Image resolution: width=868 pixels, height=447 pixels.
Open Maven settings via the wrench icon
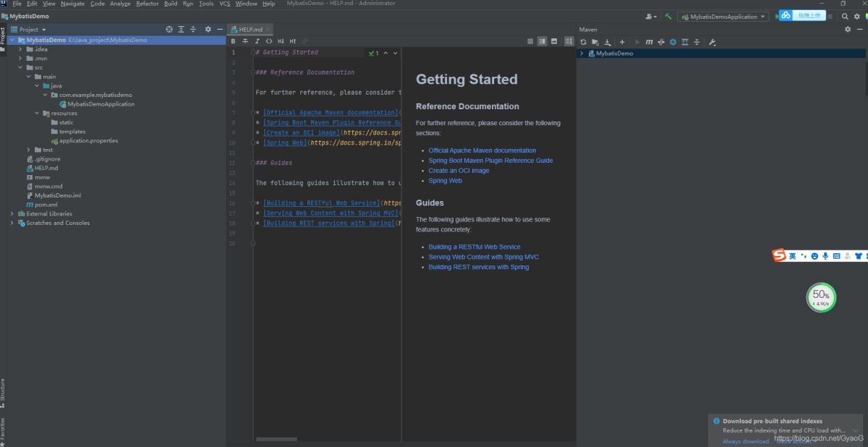[x=712, y=42]
